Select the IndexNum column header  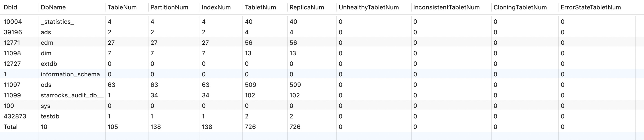tap(216, 7)
